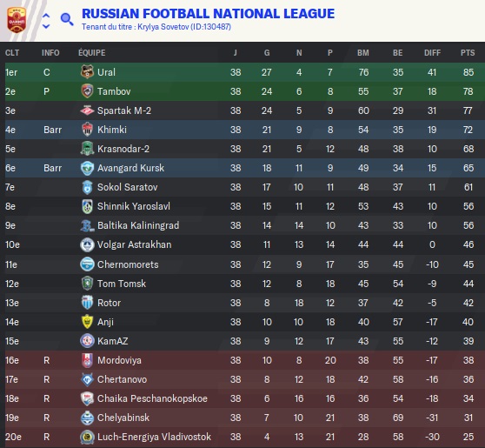485x448 pixels.
Task: Open the Chaika Peschanokopskoe team name
Action: [152, 398]
